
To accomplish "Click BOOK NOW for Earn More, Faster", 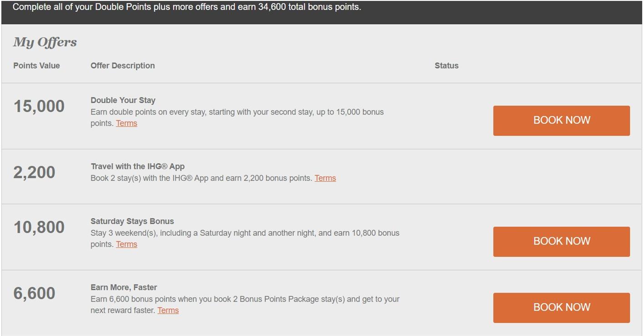I will [x=561, y=308].
